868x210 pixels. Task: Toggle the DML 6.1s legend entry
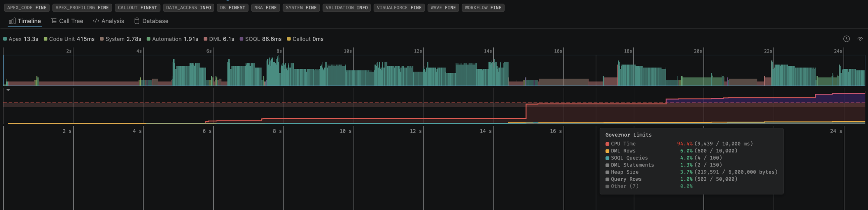219,39
